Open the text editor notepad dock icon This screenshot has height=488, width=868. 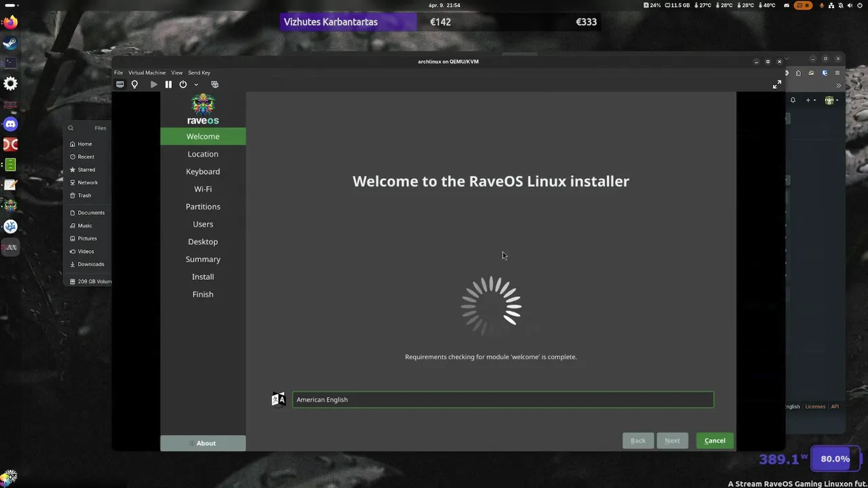pos(10,184)
